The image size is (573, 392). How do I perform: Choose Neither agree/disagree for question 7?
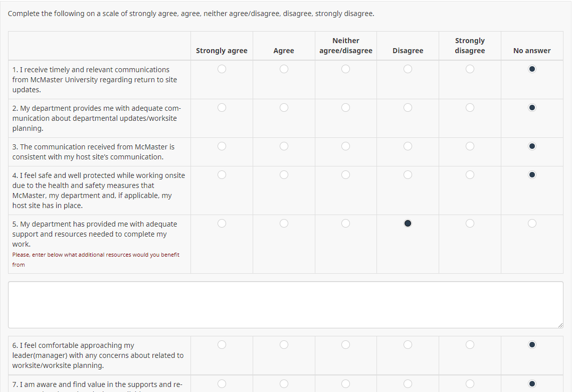(346, 384)
